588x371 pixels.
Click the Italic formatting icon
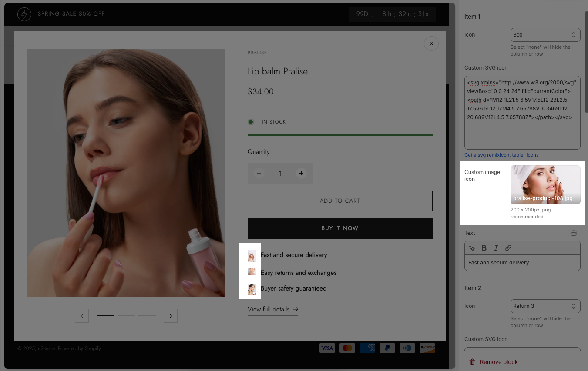pos(496,248)
